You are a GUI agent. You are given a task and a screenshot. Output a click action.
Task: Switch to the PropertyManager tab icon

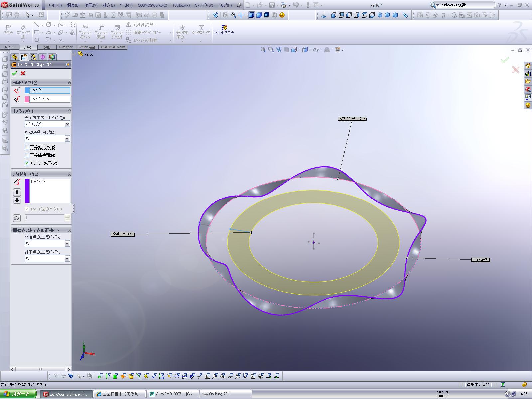point(24,57)
